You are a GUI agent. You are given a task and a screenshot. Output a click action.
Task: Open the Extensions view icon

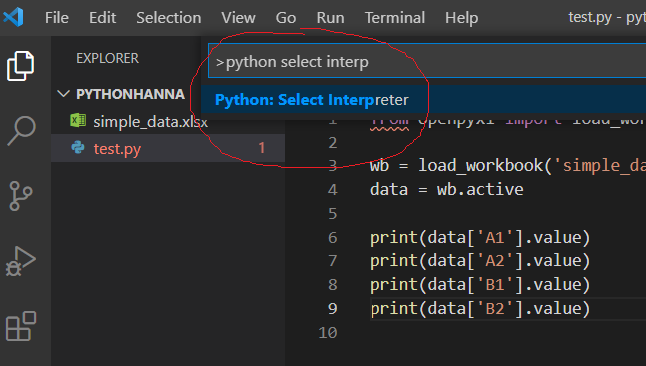[21, 326]
